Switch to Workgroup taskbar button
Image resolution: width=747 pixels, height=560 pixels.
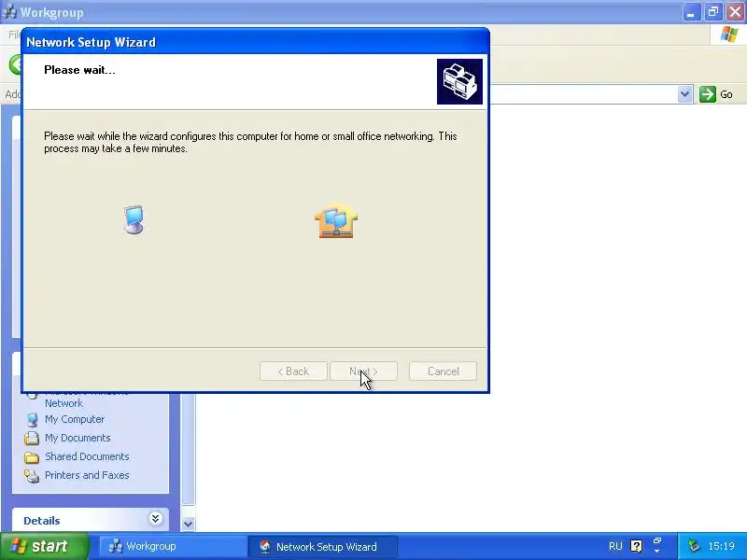(173, 546)
